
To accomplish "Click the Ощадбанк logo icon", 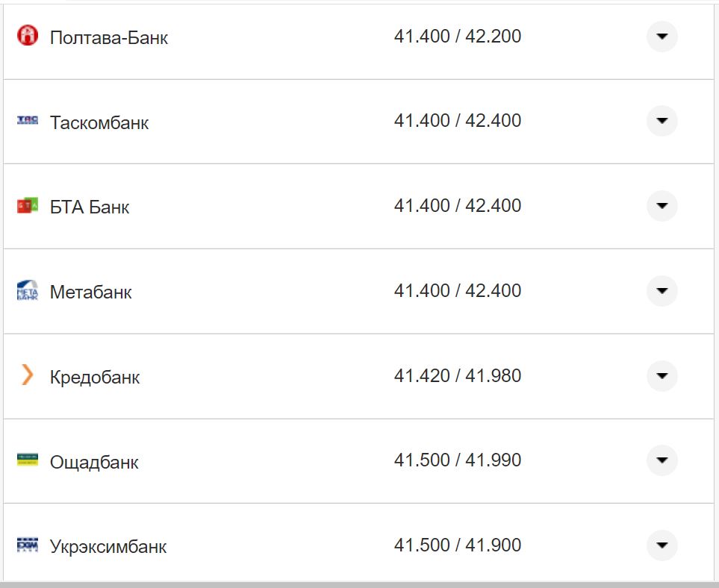I will (x=28, y=460).
